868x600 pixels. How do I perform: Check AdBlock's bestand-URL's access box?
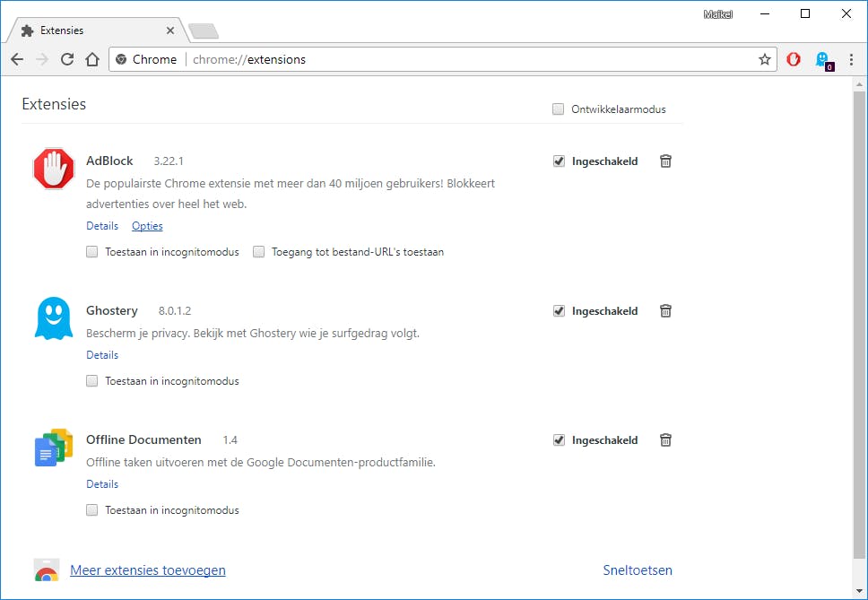(259, 252)
